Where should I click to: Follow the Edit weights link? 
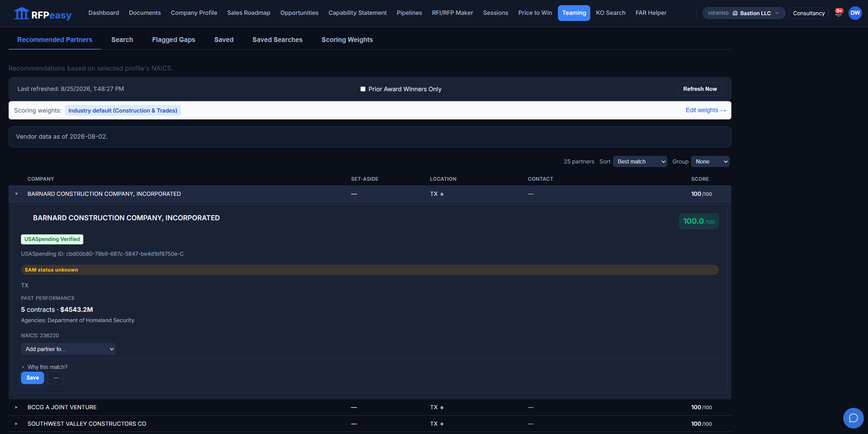coord(706,110)
